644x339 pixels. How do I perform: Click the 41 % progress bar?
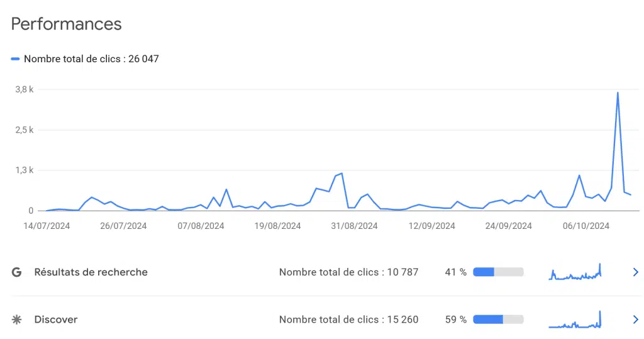point(498,272)
